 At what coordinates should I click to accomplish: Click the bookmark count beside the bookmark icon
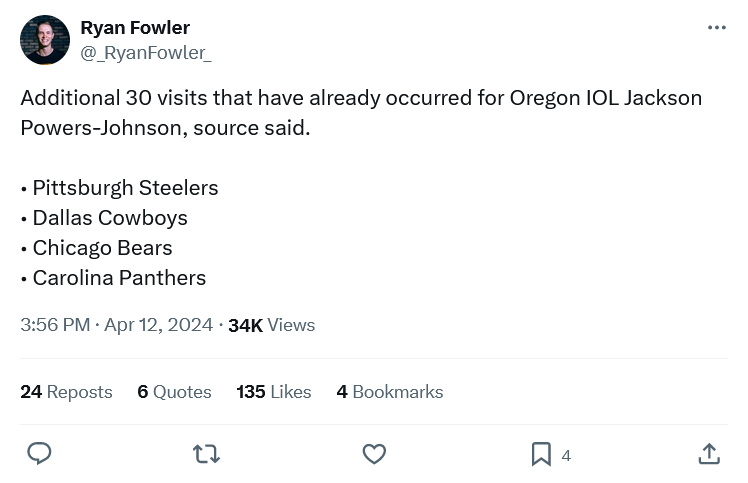(566, 456)
